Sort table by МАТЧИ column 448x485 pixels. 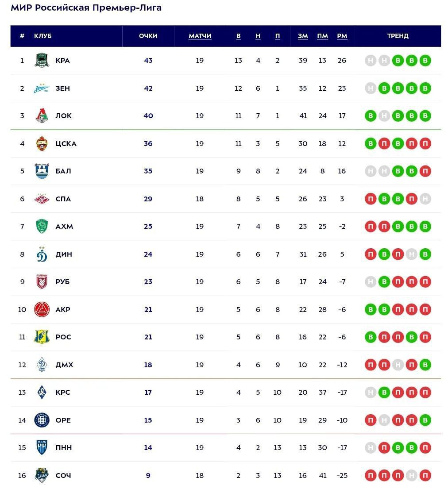(x=200, y=36)
